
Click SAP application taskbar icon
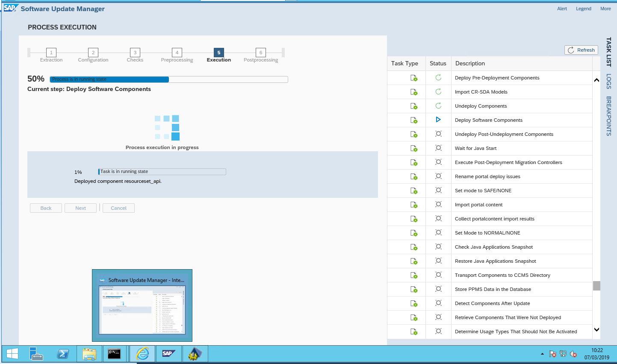169,354
